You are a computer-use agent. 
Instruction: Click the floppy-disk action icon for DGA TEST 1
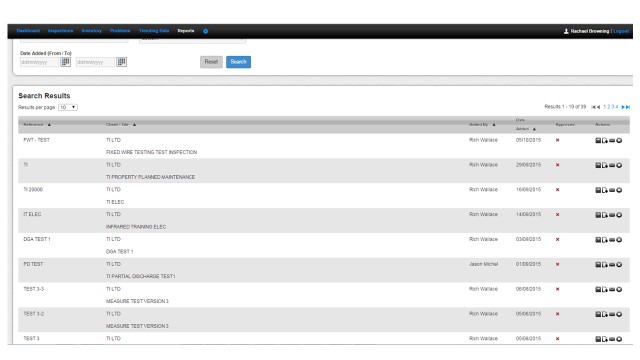click(598, 240)
